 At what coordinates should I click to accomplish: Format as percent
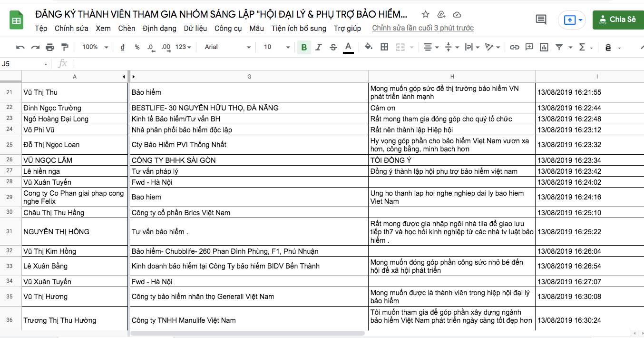[137, 47]
